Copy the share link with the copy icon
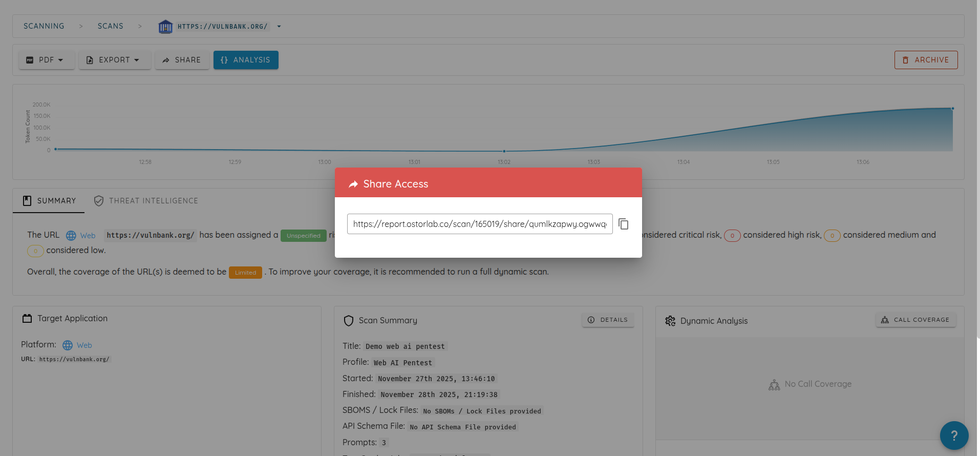This screenshot has width=980, height=456. coord(623,224)
